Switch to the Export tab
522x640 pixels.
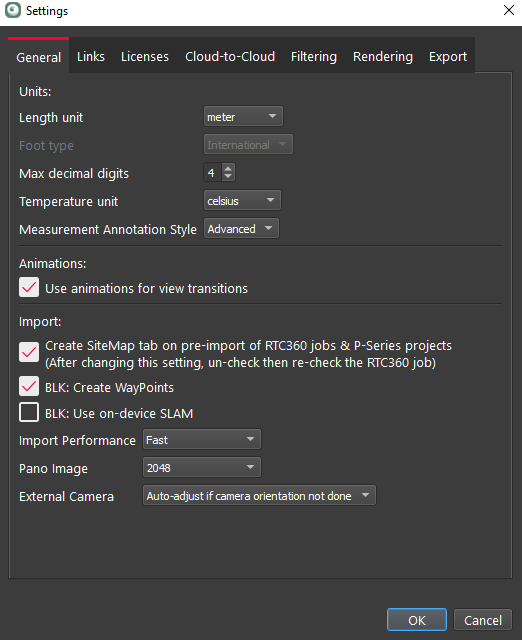coord(448,56)
